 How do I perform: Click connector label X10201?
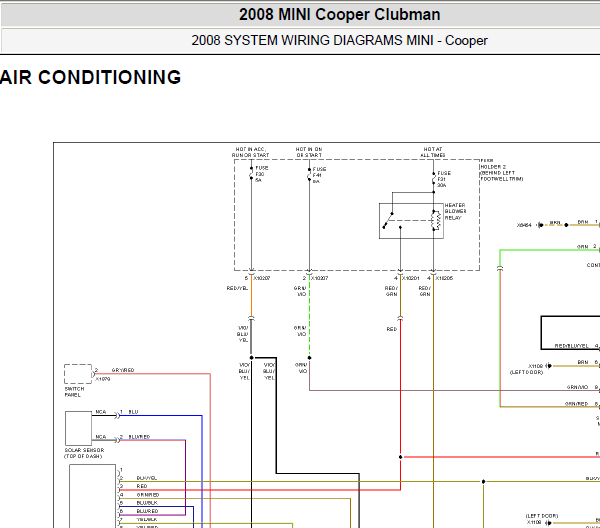[411, 278]
